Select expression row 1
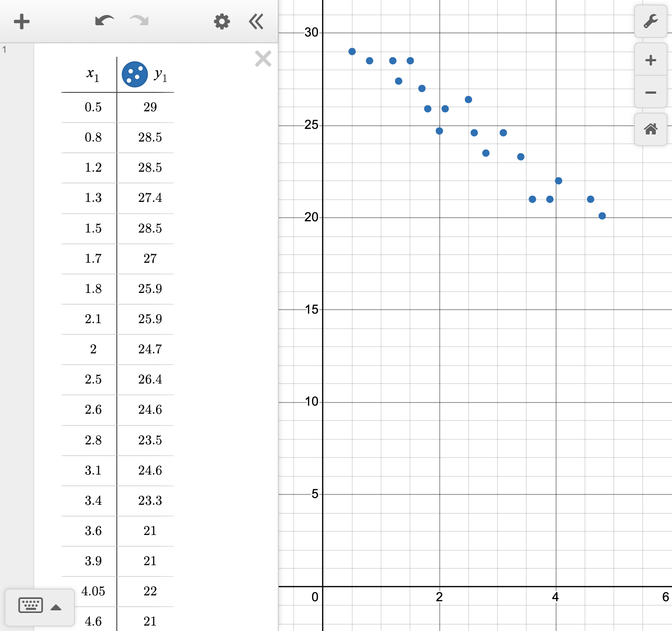Image resolution: width=672 pixels, height=631 pixels. point(5,50)
